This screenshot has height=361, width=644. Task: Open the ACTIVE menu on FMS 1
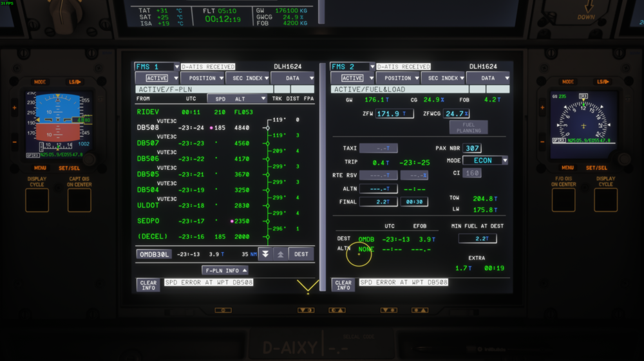click(157, 78)
